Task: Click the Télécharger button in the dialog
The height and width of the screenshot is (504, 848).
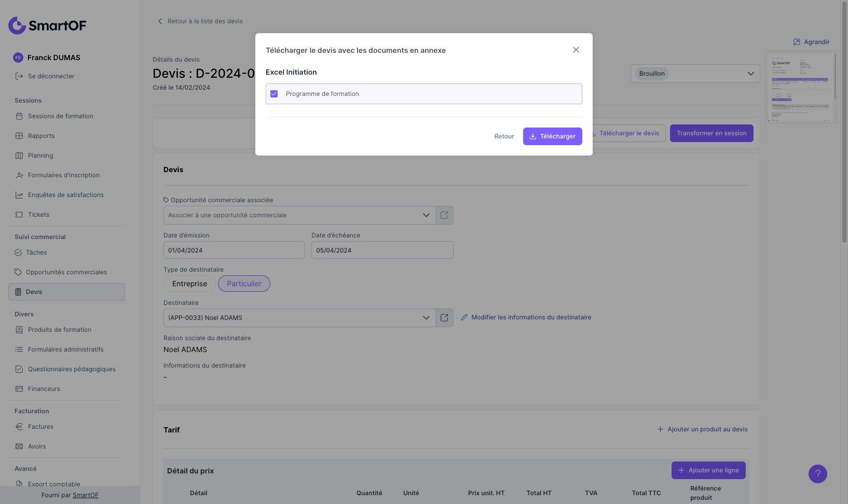Action: (552, 136)
